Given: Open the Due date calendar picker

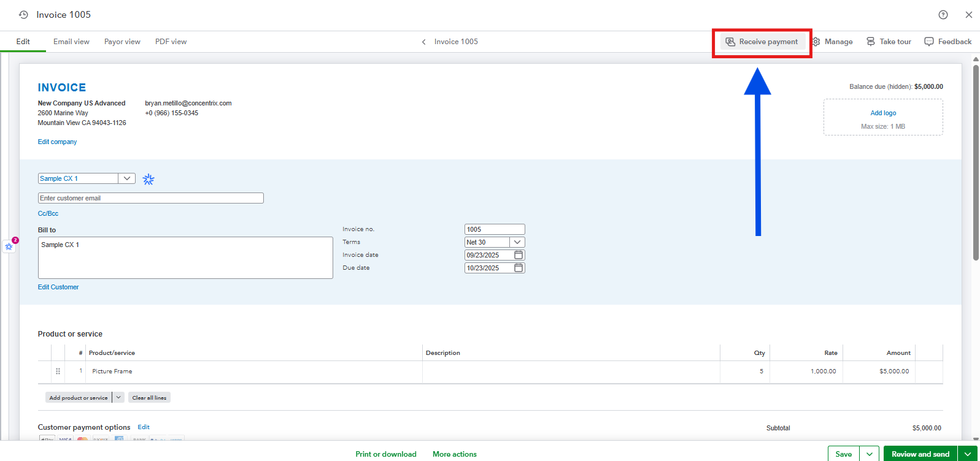Looking at the screenshot, I should click(x=519, y=268).
